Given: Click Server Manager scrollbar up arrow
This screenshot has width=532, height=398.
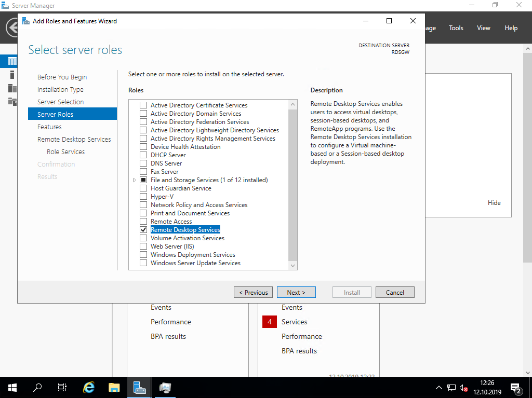Looking at the screenshot, I should [528, 49].
